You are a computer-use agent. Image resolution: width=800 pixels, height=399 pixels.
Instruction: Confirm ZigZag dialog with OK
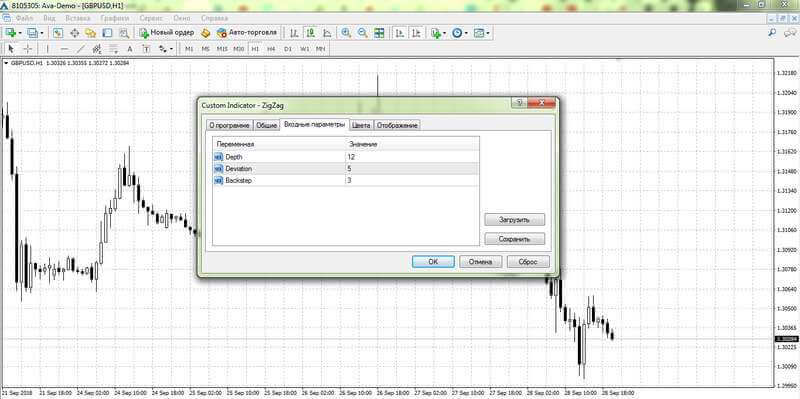point(433,262)
